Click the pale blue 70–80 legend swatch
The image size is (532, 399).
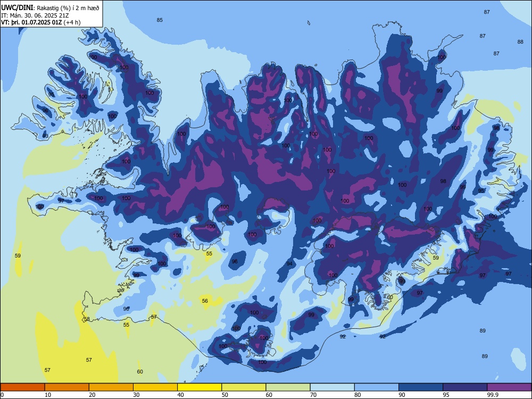tap(332, 387)
